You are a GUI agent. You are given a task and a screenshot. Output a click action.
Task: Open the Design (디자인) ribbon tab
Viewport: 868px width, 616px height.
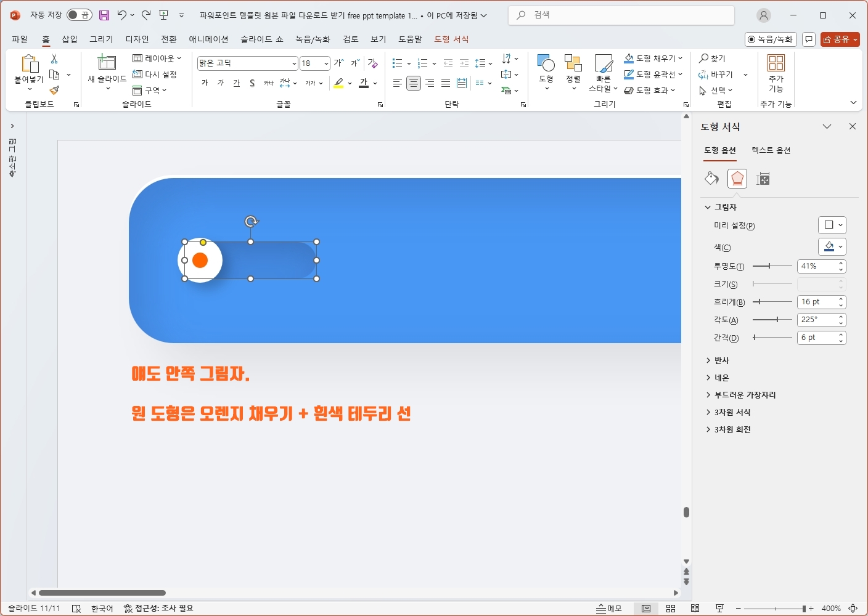pos(137,39)
